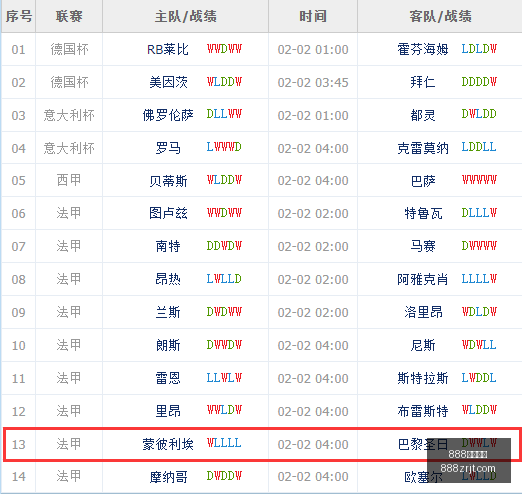Image resolution: width=522 pixels, height=494 pixels.
Task: Click the 02-02 04:00 time for 贝蒂斯
Action: 313,181
